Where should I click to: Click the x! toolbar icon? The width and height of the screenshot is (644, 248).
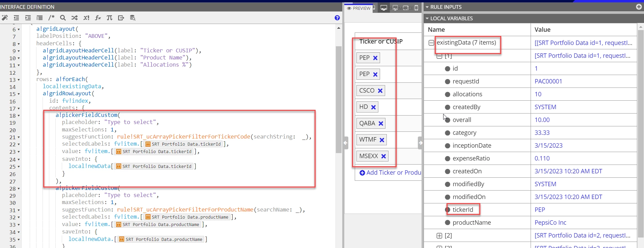(x=86, y=18)
